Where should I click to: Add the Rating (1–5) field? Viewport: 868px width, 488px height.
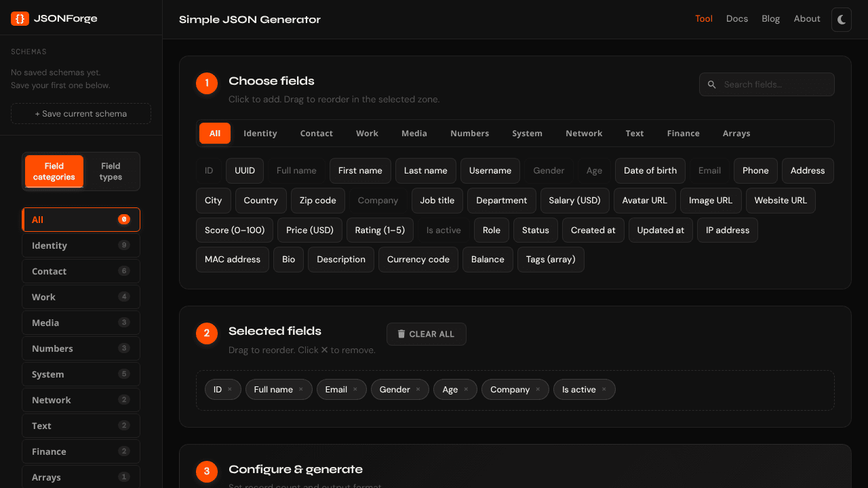380,230
